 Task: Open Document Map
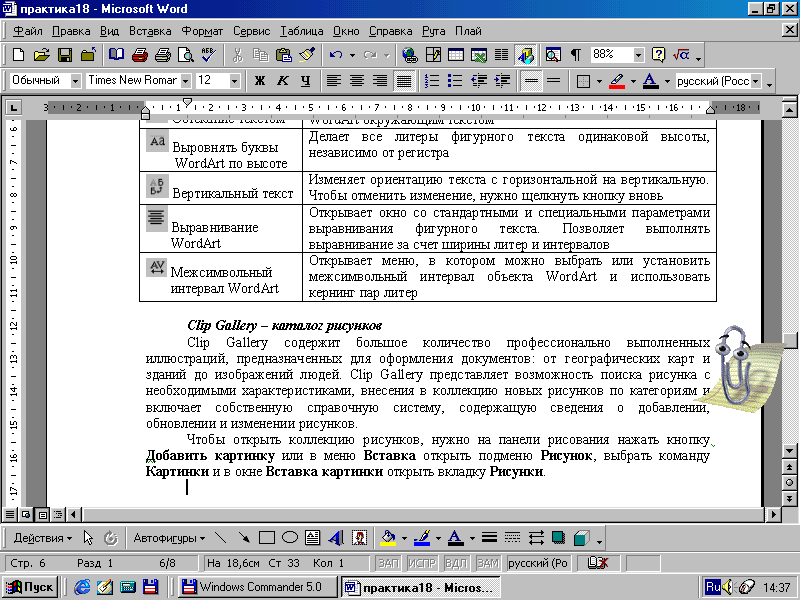pos(553,55)
